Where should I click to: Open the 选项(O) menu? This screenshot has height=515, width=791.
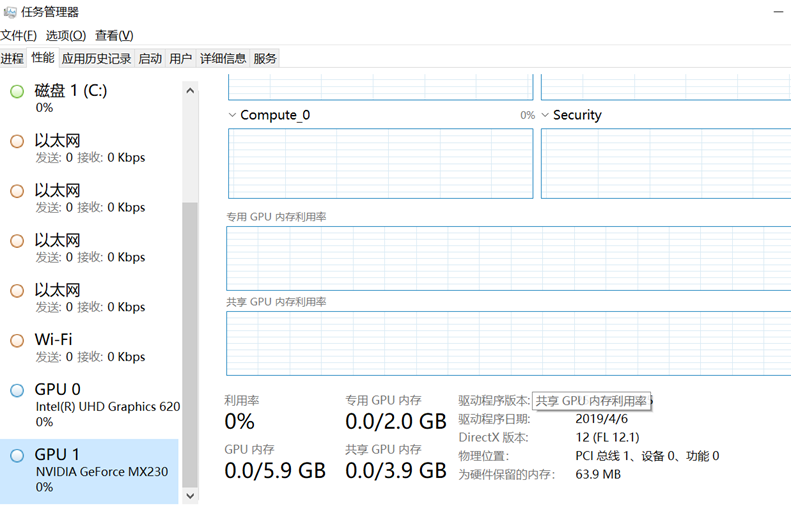point(66,36)
